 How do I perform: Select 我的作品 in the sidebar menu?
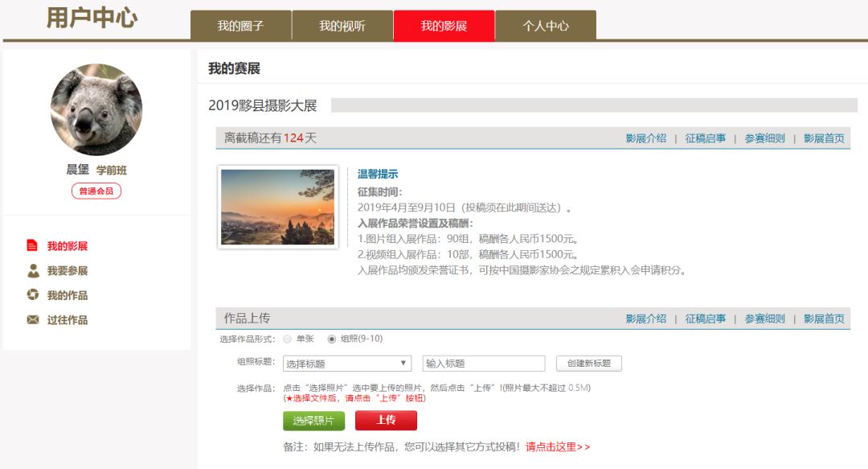coord(68,295)
